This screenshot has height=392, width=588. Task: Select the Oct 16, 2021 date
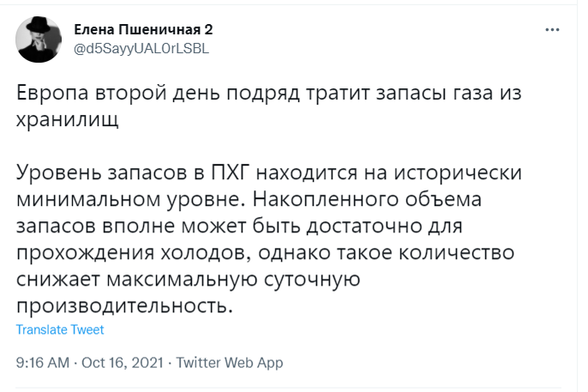point(123,362)
